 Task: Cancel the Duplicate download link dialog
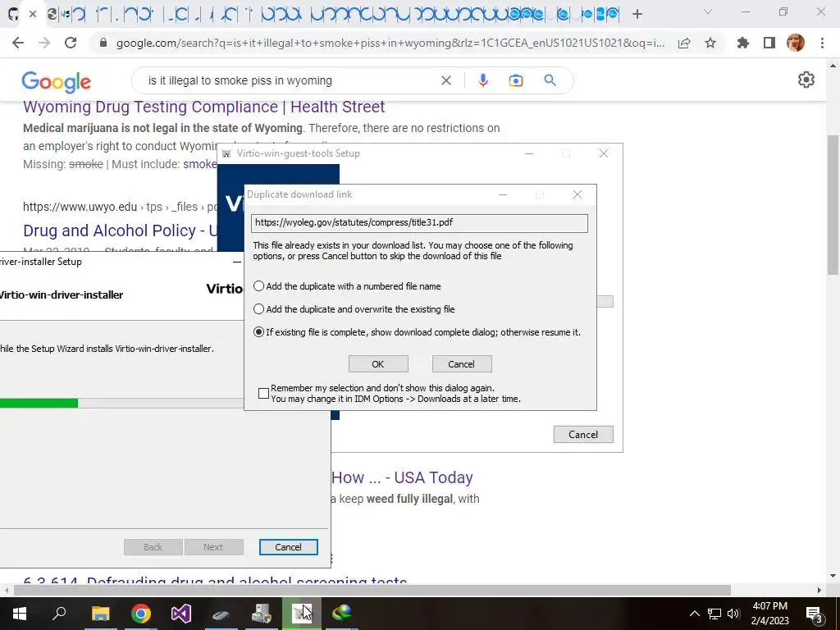point(461,363)
